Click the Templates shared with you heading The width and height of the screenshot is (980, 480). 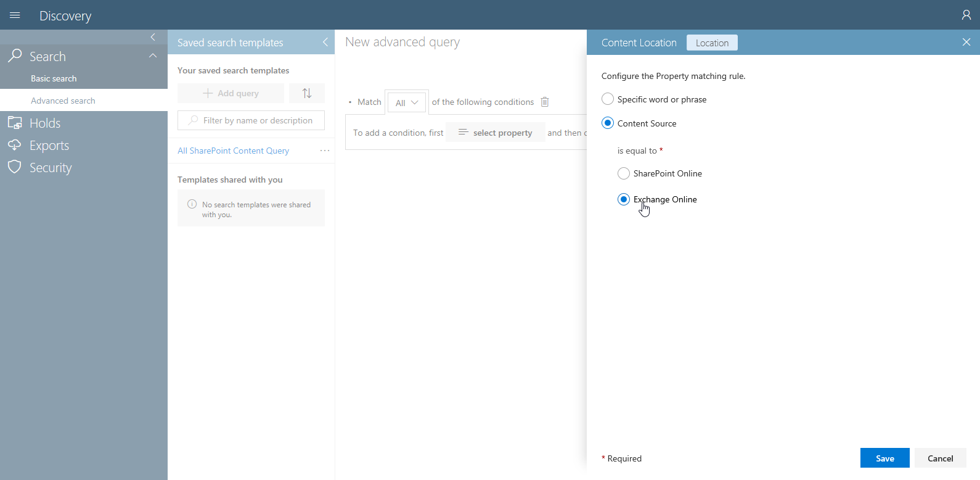[230, 180]
